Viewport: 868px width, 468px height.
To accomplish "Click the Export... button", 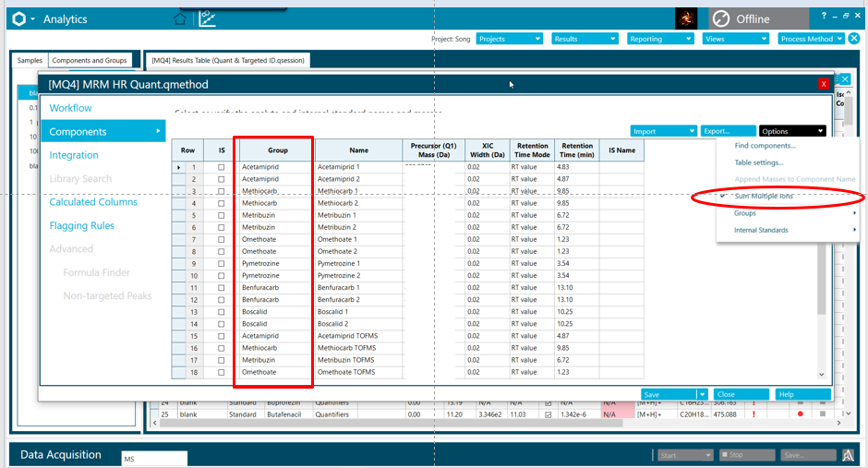I will click(x=728, y=131).
